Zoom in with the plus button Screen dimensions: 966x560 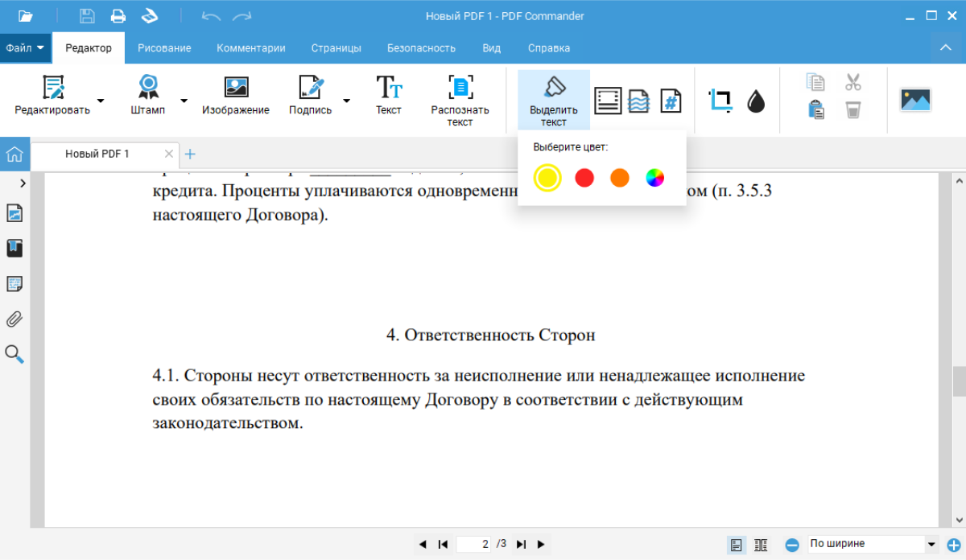pos(955,545)
